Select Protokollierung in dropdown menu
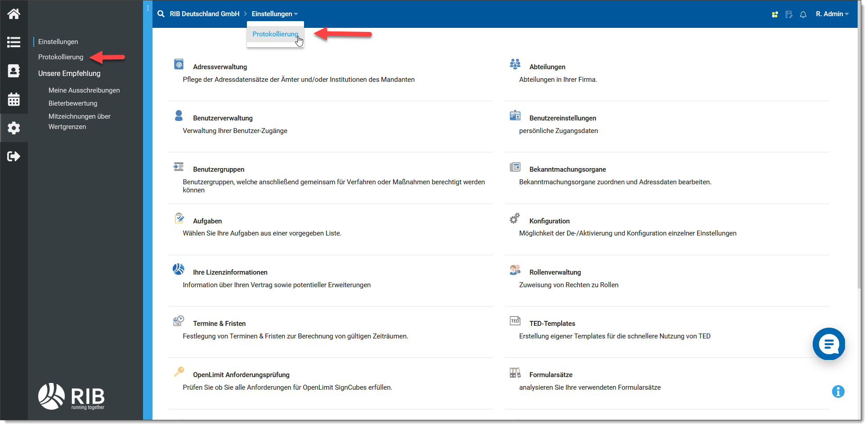The width and height of the screenshot is (868, 427). [x=275, y=34]
